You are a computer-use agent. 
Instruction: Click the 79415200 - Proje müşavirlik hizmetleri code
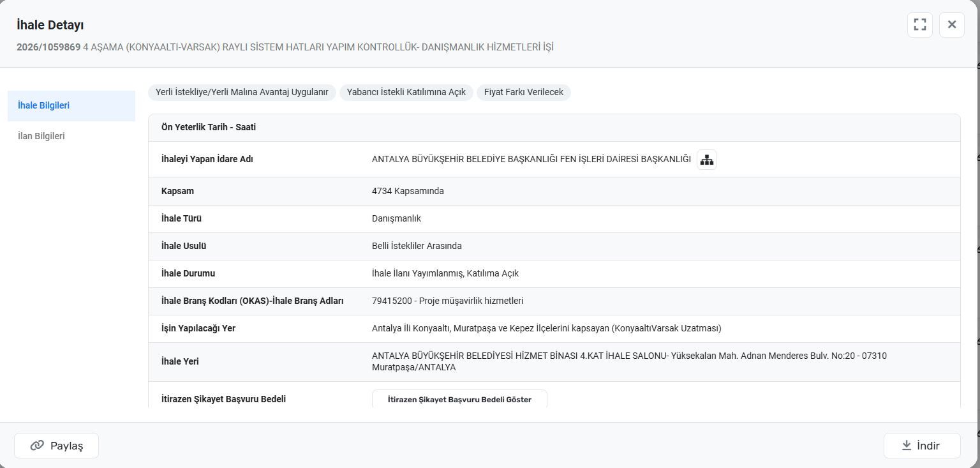pos(447,301)
